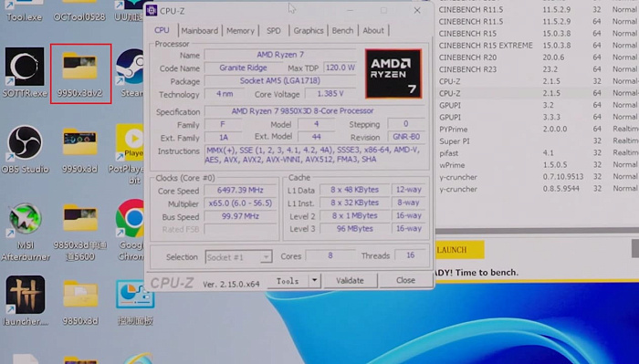This screenshot has height=364, width=639.
Task: Select CINEBENCH R15 EXTREME row
Action: point(538,46)
